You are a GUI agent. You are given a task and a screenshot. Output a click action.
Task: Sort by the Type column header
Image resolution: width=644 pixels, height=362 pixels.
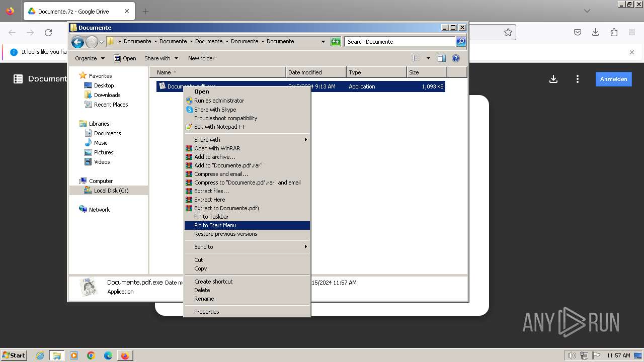376,72
